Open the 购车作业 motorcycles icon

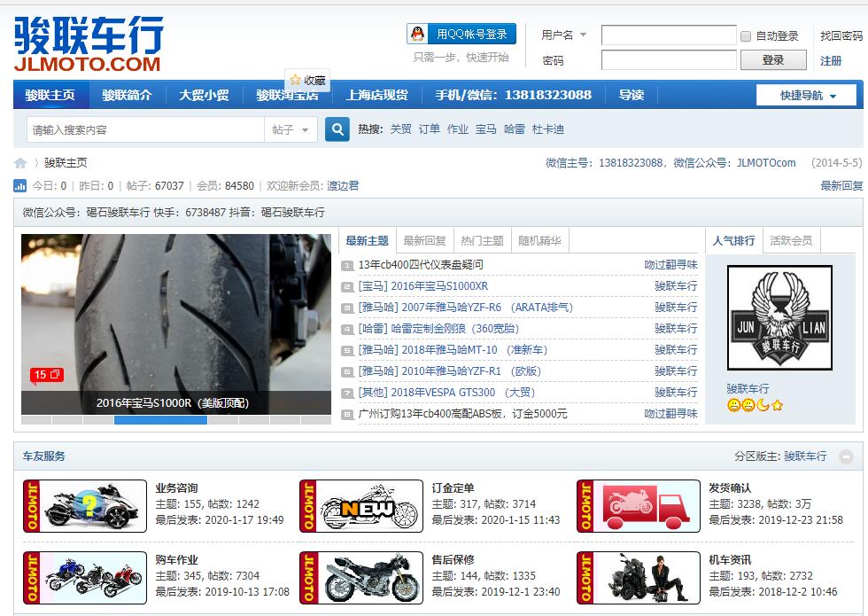(85, 578)
